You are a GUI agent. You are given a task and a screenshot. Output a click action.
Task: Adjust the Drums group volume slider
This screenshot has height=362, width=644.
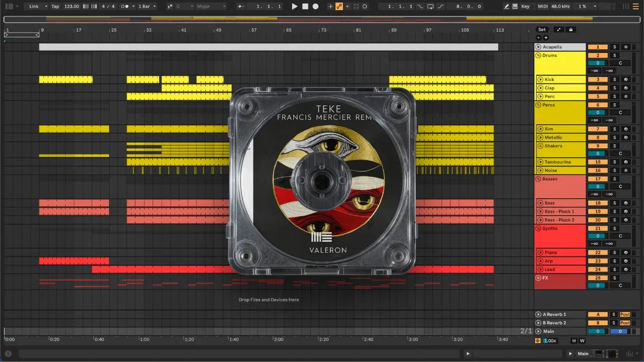coord(598,63)
